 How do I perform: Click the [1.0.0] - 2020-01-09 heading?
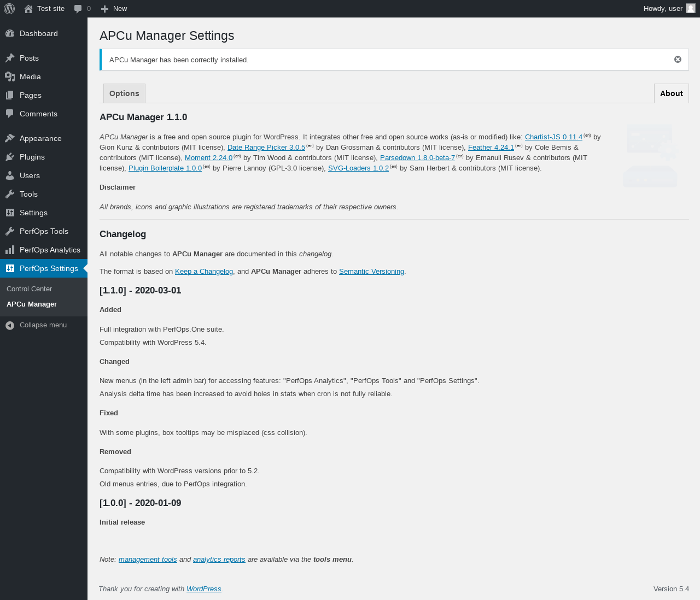click(140, 503)
